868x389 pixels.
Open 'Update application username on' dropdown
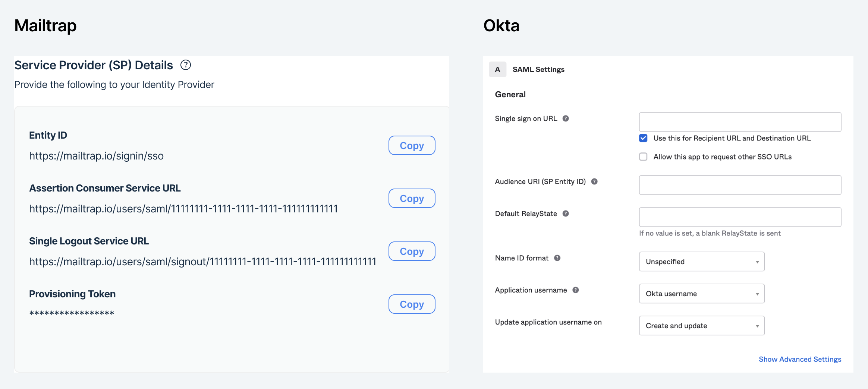point(701,326)
